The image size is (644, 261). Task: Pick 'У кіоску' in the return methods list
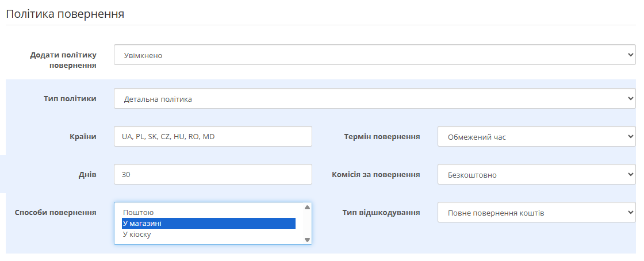point(207,235)
